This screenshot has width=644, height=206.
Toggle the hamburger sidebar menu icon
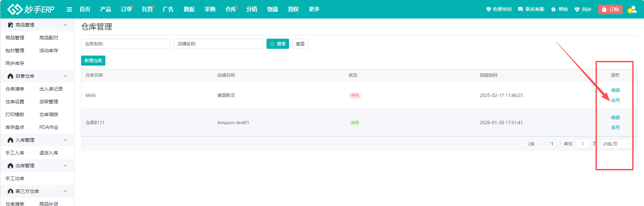tap(69, 9)
